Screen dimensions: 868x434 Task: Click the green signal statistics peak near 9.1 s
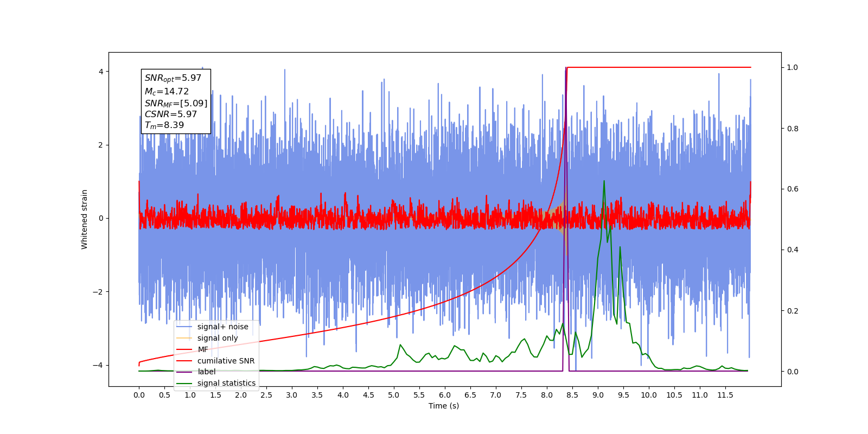coord(604,182)
